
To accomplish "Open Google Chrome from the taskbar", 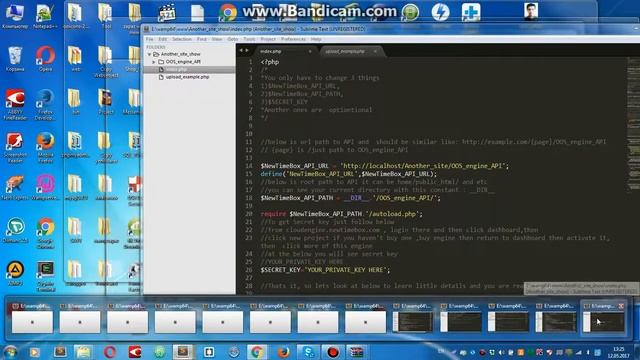I will (x=257, y=352).
